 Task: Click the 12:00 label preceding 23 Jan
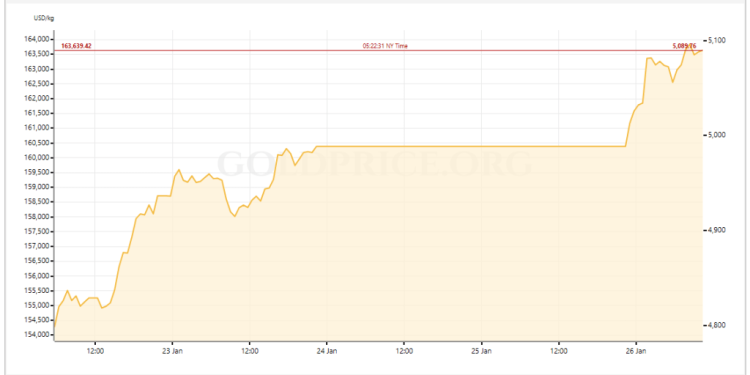pyautogui.click(x=95, y=351)
